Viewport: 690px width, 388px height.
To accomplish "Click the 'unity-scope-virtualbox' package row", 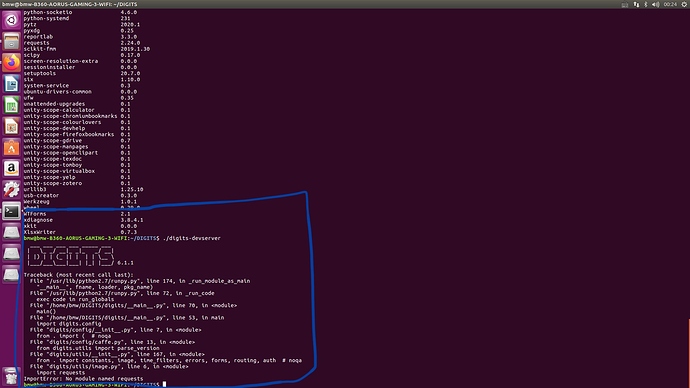I will [77, 171].
